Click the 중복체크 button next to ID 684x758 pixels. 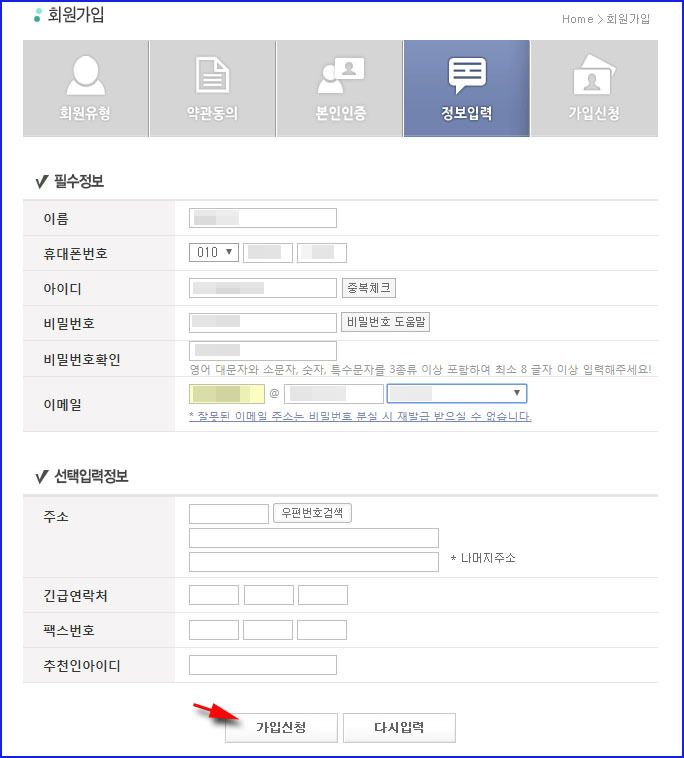(x=369, y=288)
